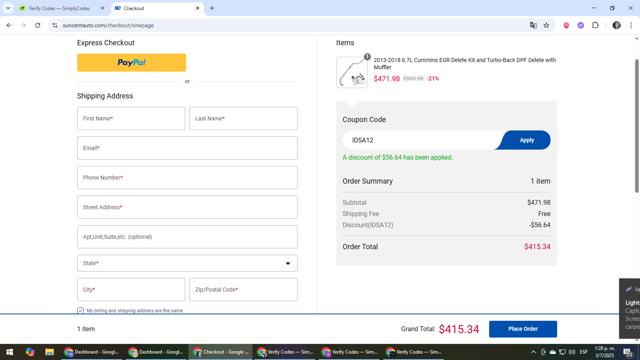Select the Email input field
This screenshot has height=360, width=640.
click(x=187, y=148)
